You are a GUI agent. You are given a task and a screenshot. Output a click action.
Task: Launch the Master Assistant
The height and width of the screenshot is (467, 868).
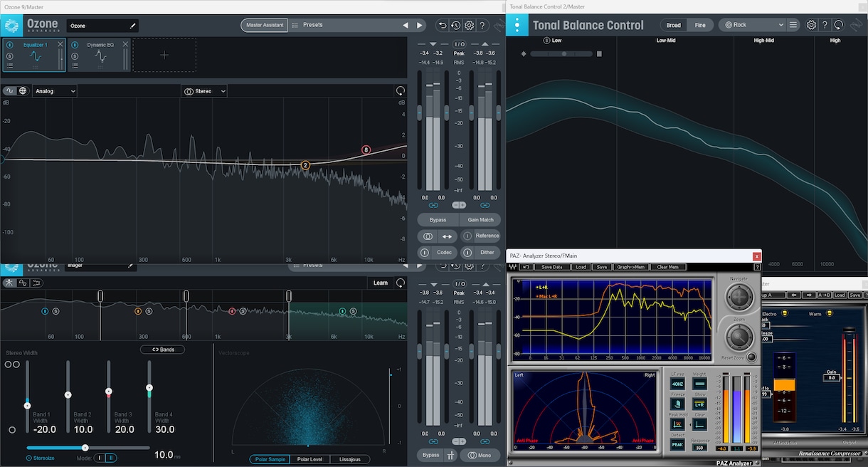tap(264, 25)
